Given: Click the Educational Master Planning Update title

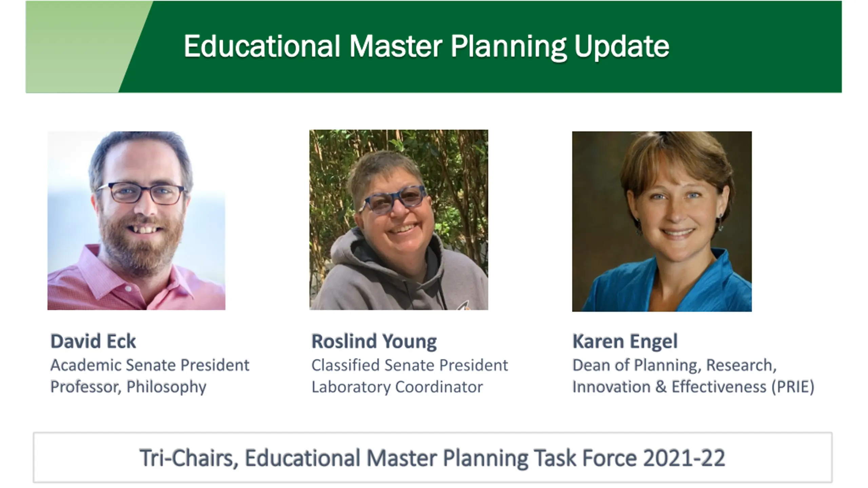Looking at the screenshot, I should [x=426, y=46].
